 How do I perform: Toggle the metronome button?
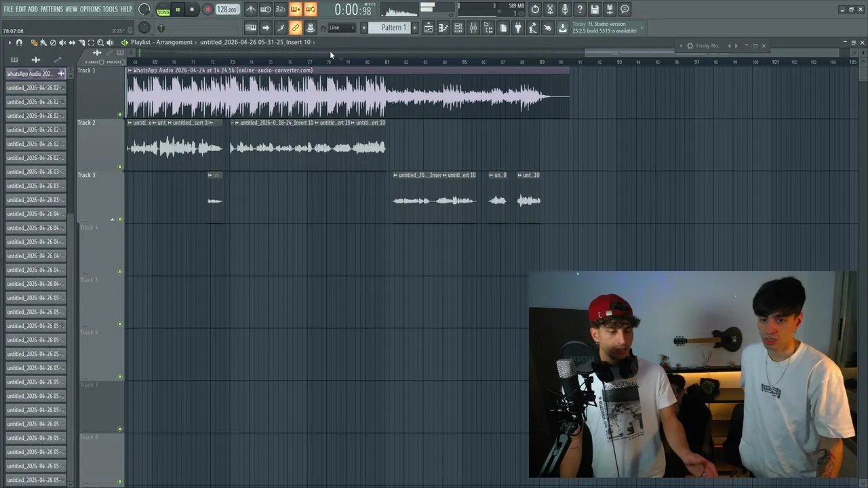coord(251,9)
